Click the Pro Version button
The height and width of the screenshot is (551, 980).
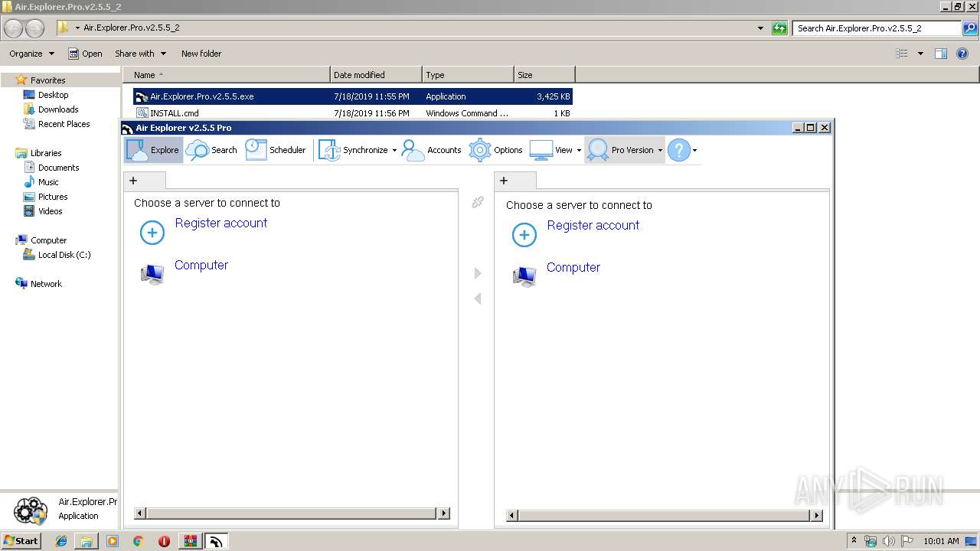pos(620,150)
